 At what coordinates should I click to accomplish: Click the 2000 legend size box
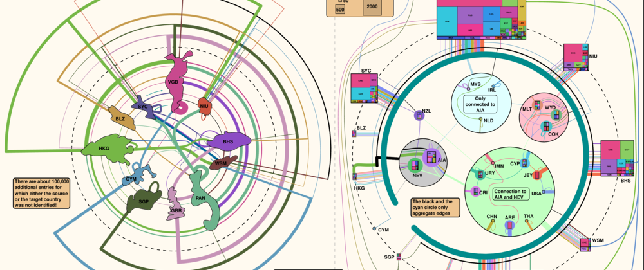coord(372,7)
